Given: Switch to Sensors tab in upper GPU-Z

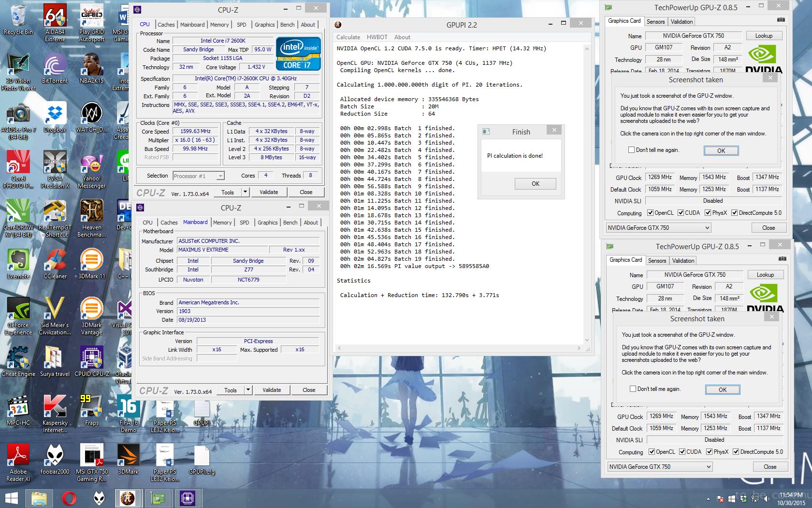Looking at the screenshot, I should tap(655, 22).
